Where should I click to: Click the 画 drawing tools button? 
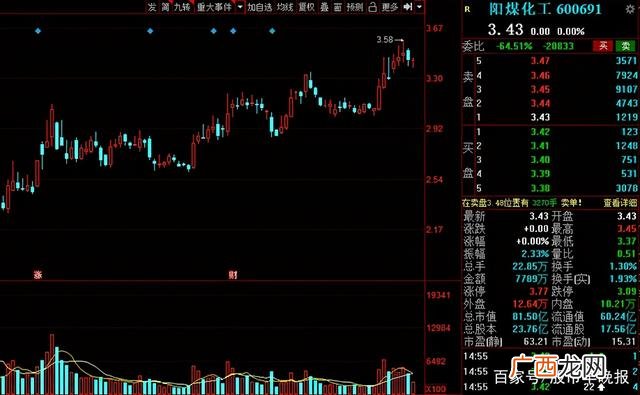coord(338,7)
